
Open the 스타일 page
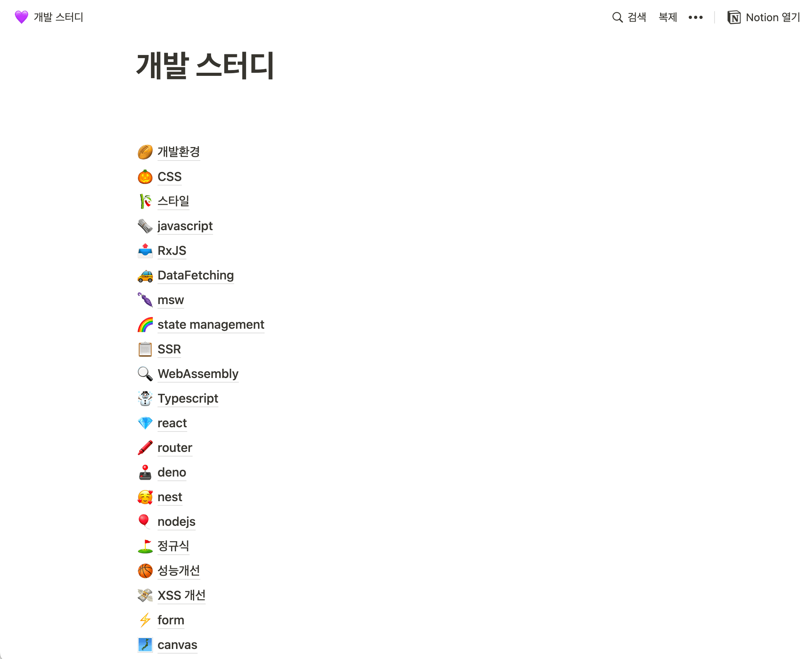[173, 201]
